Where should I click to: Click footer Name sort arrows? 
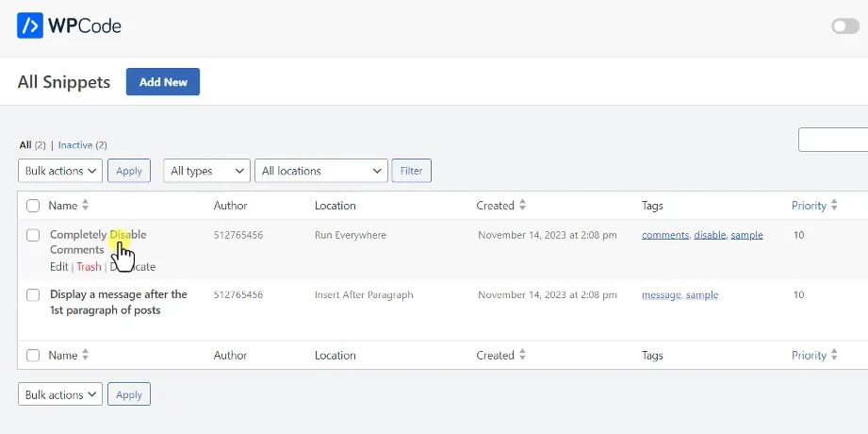click(85, 356)
